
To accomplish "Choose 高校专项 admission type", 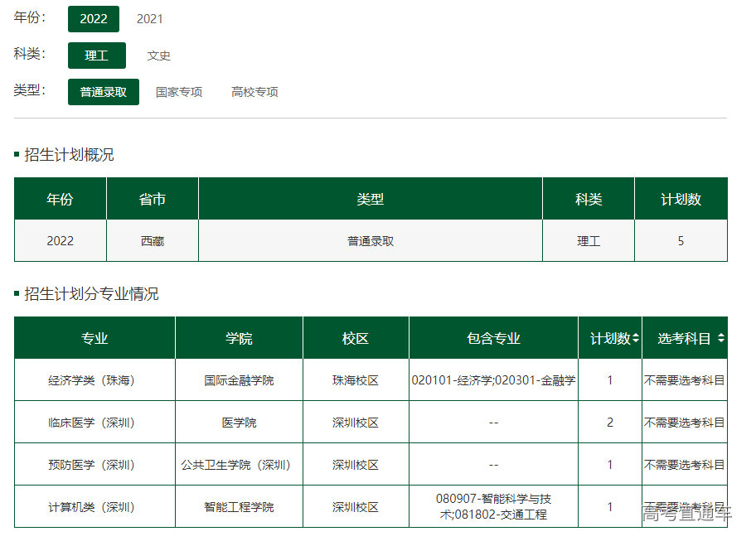I will (254, 92).
